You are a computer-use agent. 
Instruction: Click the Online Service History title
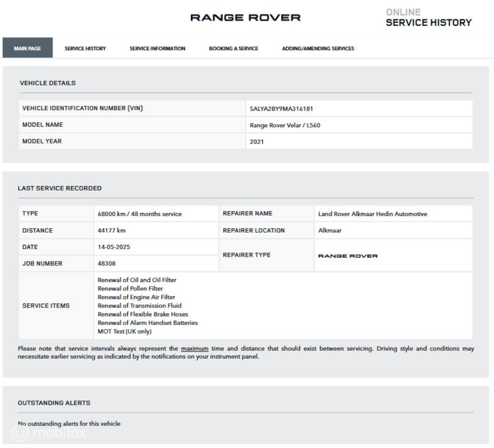coord(429,18)
